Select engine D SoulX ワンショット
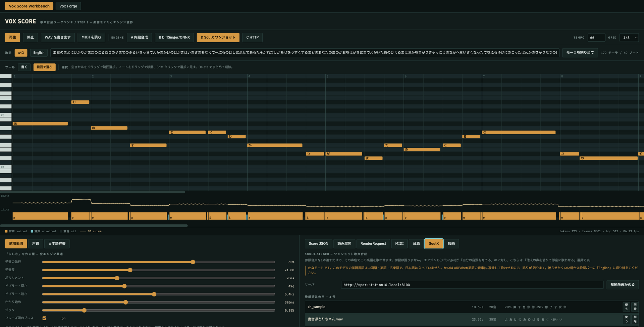The width and height of the screenshot is (644, 327). pyautogui.click(x=218, y=37)
